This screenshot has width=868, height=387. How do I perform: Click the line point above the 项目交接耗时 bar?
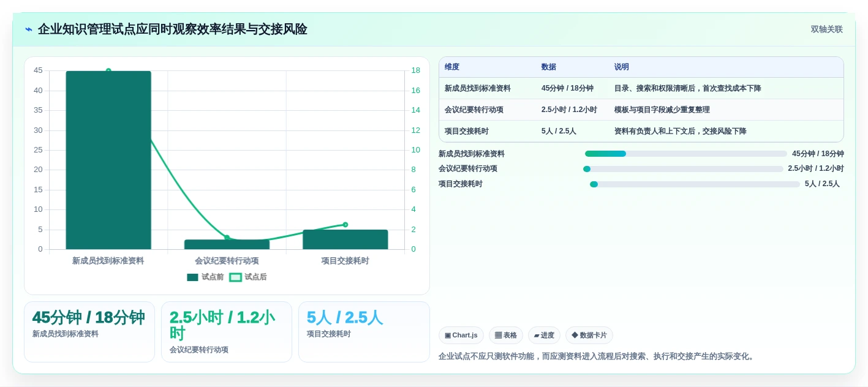[345, 225]
